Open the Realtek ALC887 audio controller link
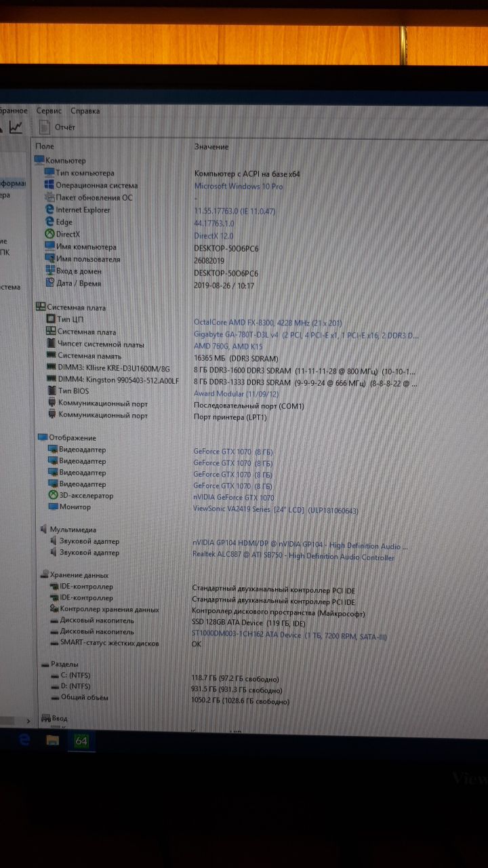The image size is (488, 868). coord(293,557)
